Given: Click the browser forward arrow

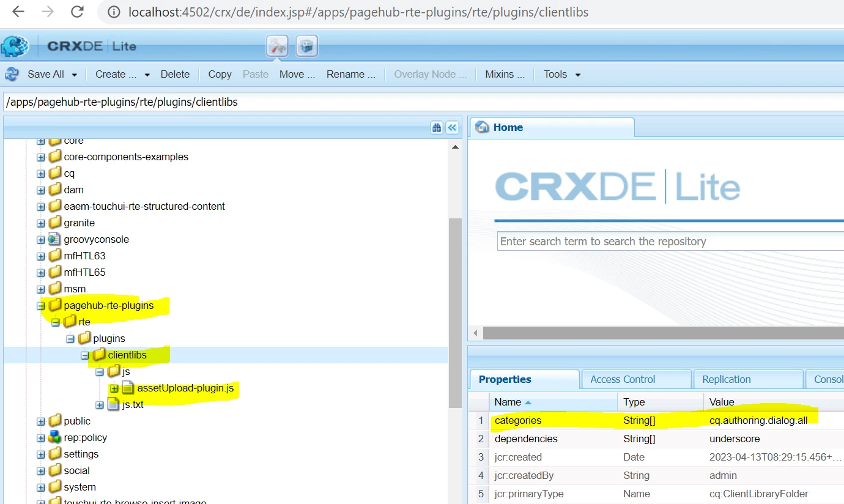Looking at the screenshot, I should (48, 12).
